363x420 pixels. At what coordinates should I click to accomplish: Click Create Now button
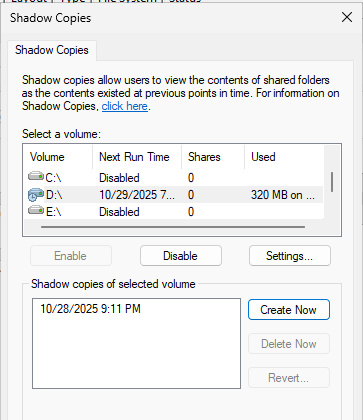pos(289,310)
